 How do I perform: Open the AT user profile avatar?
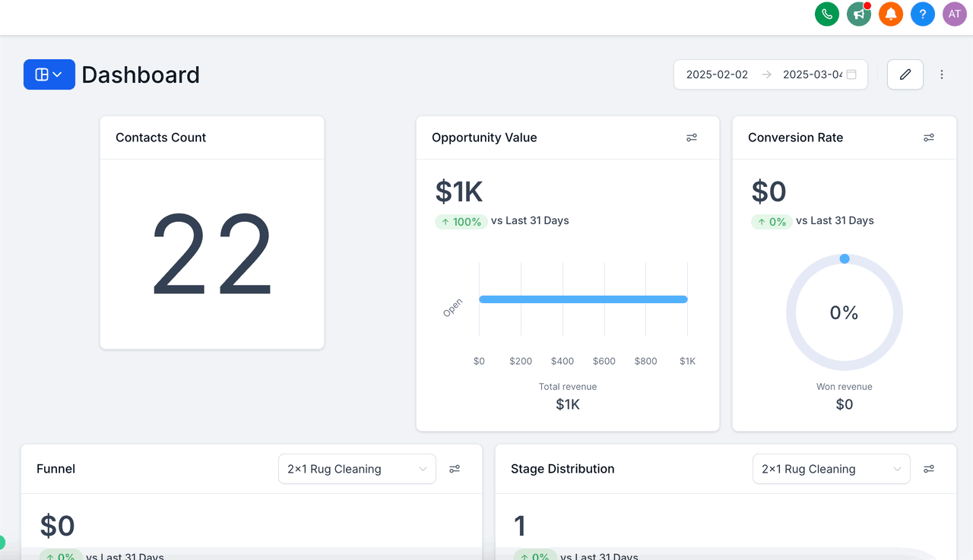pos(955,14)
